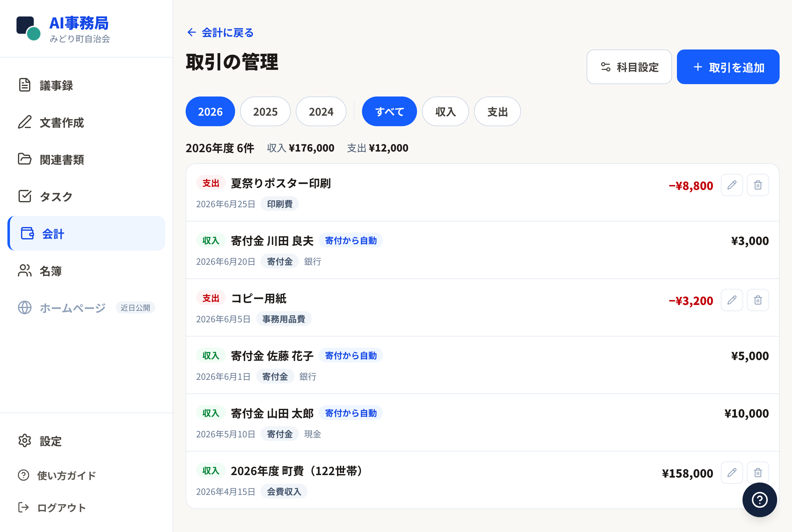
Task: Click the ¥10,000 amount
Action: click(746, 413)
